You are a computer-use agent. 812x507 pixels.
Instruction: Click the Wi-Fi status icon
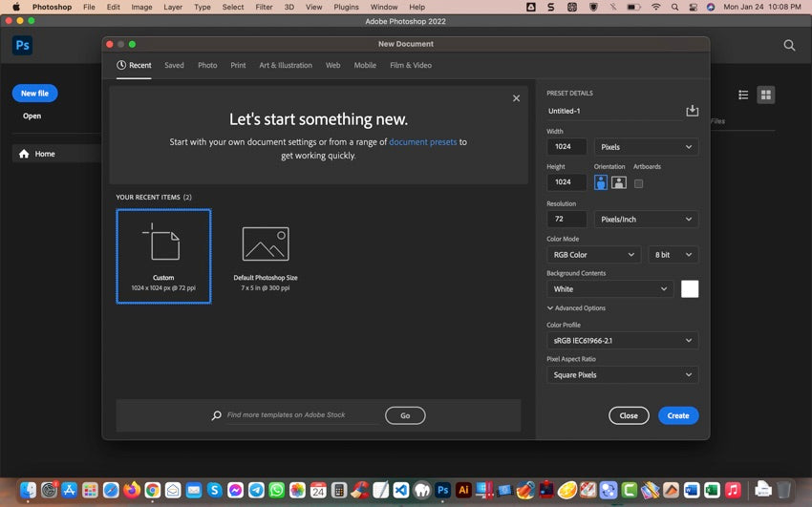coord(655,8)
